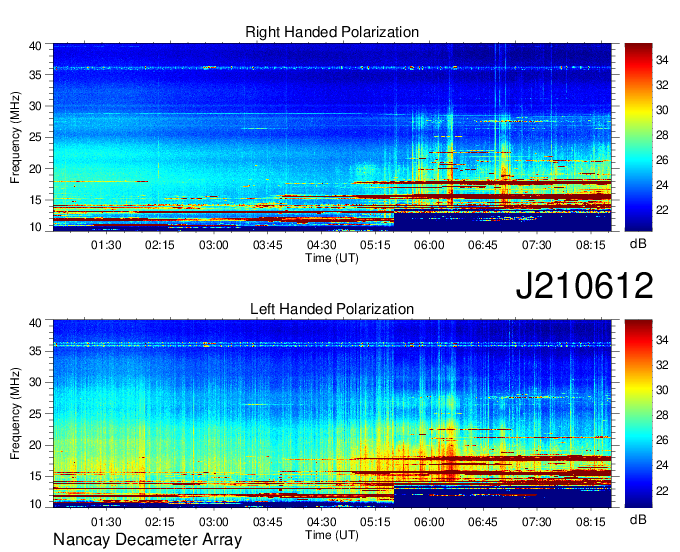Click 04:30 tick on Right Handed time axis
680x552 pixels.
321,245
